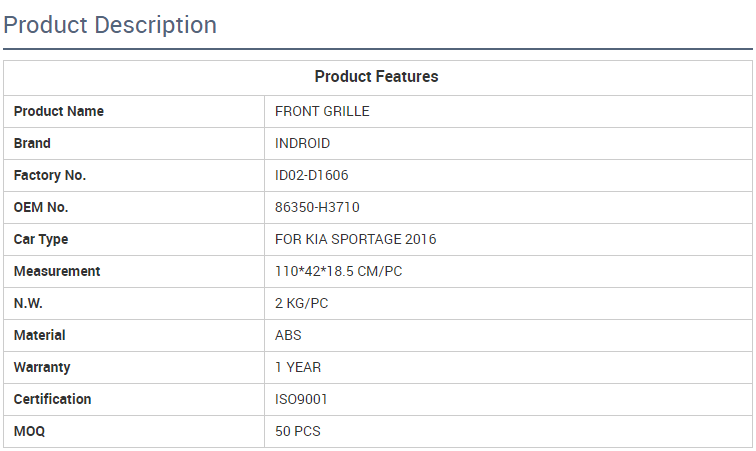Select the 110*42*18.5 CM/PC value
This screenshot has width=756, height=451.
[338, 271]
